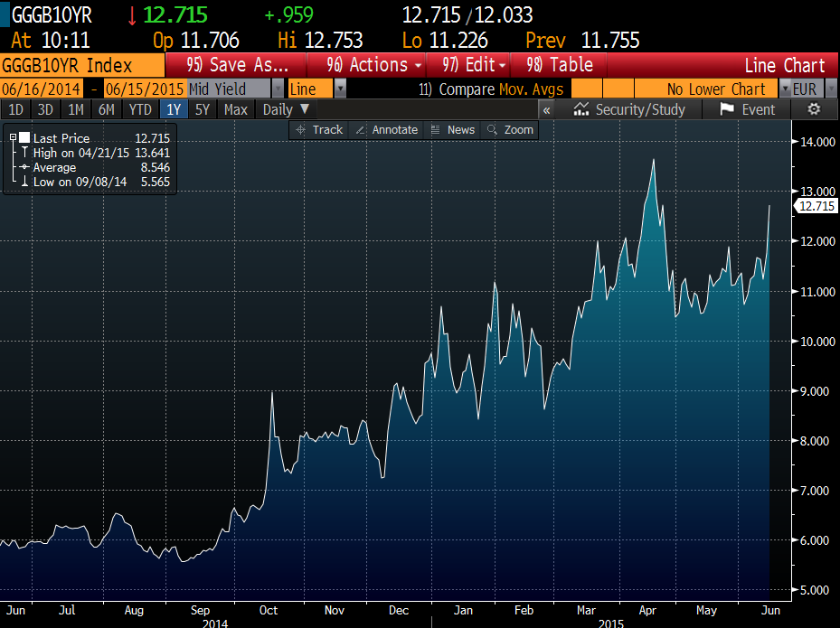
Task: Open Security/Study chart panel
Action: [x=629, y=109]
